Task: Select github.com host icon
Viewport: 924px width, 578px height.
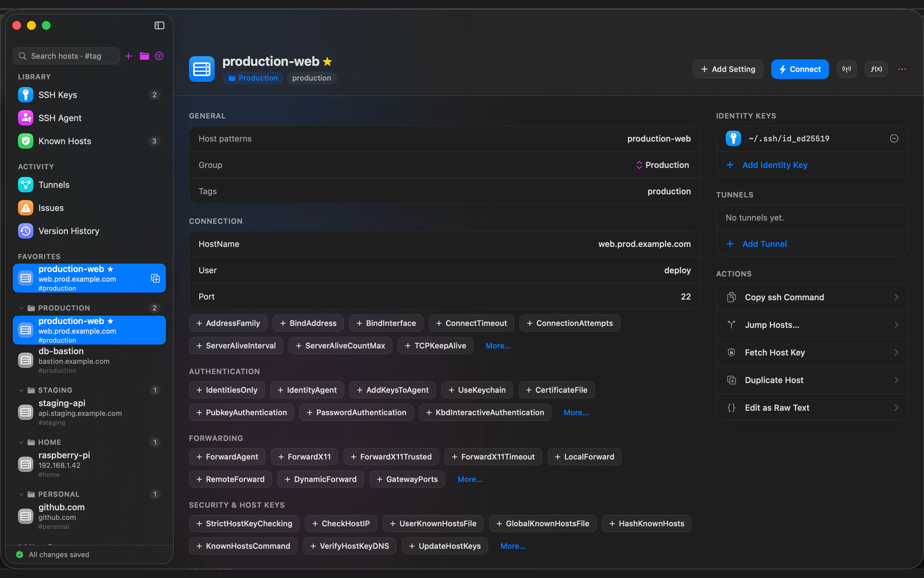Action: [x=26, y=516]
